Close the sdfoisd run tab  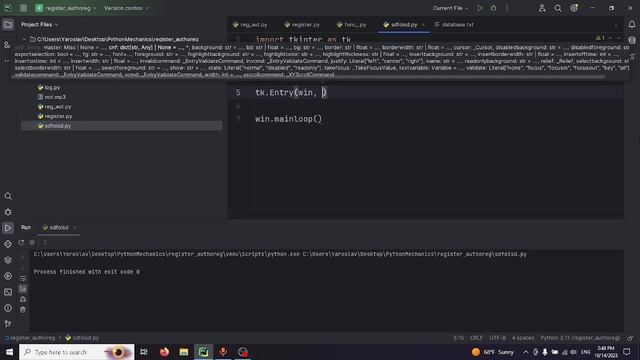tap(75, 227)
